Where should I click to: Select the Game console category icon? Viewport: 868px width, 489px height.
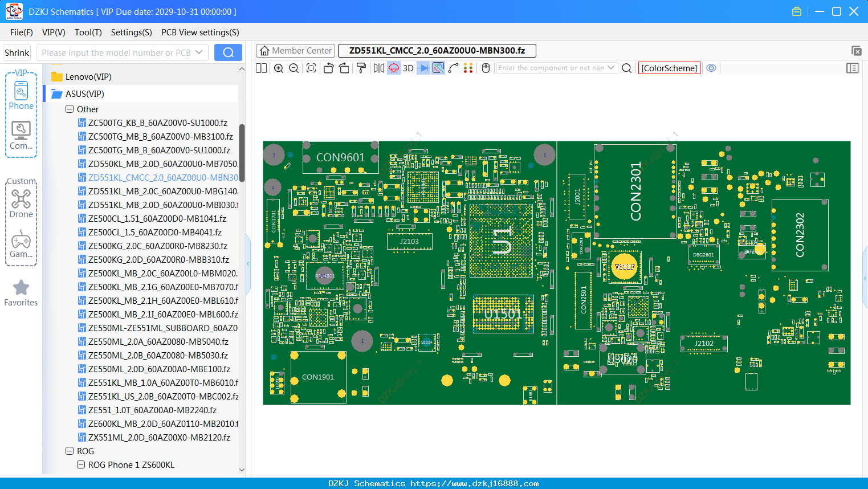(21, 244)
